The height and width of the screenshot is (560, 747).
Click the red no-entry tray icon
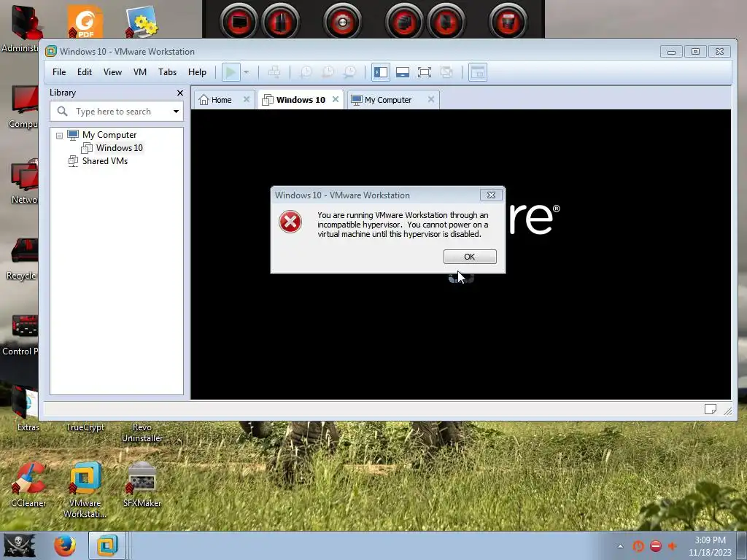tap(656, 546)
